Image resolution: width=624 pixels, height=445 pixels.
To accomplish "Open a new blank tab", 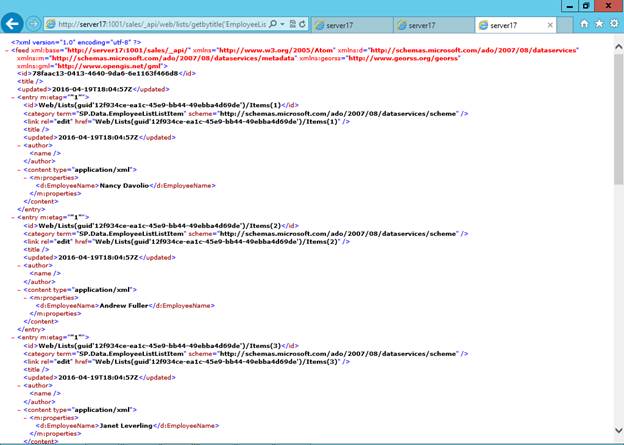I will pyautogui.click(x=564, y=25).
